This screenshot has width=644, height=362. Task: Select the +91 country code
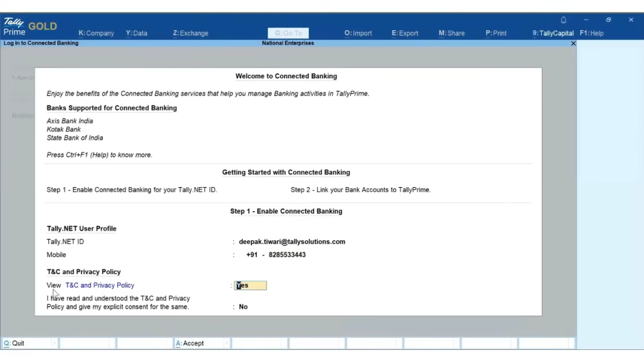pyautogui.click(x=252, y=255)
